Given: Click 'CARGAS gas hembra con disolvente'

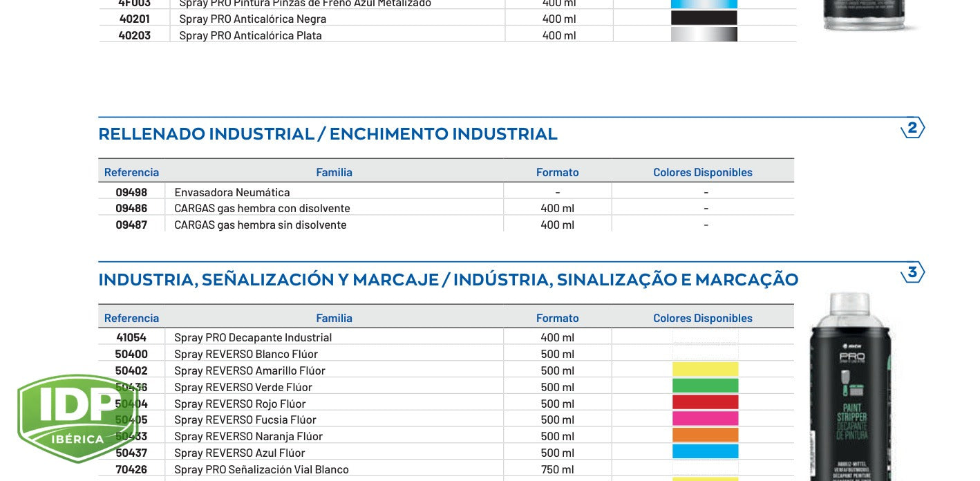Looking at the screenshot, I should pyautogui.click(x=262, y=208).
